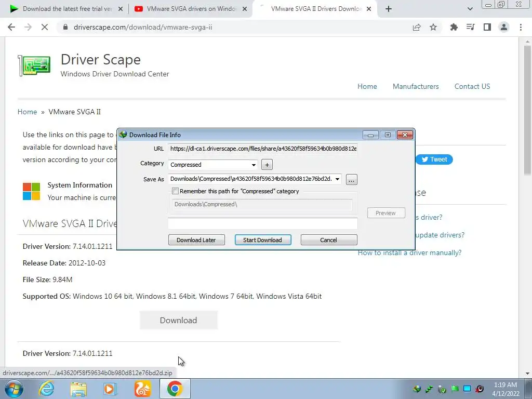Viewport: 532px width, 399px height.
Task: Click the red recorder tray icon
Action: pos(480,389)
